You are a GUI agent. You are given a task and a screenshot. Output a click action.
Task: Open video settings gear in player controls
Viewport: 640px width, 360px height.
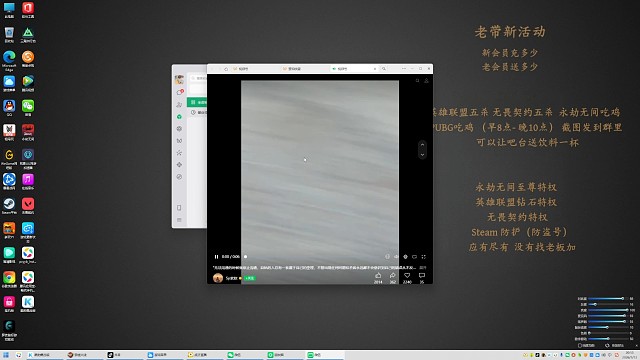point(405,257)
